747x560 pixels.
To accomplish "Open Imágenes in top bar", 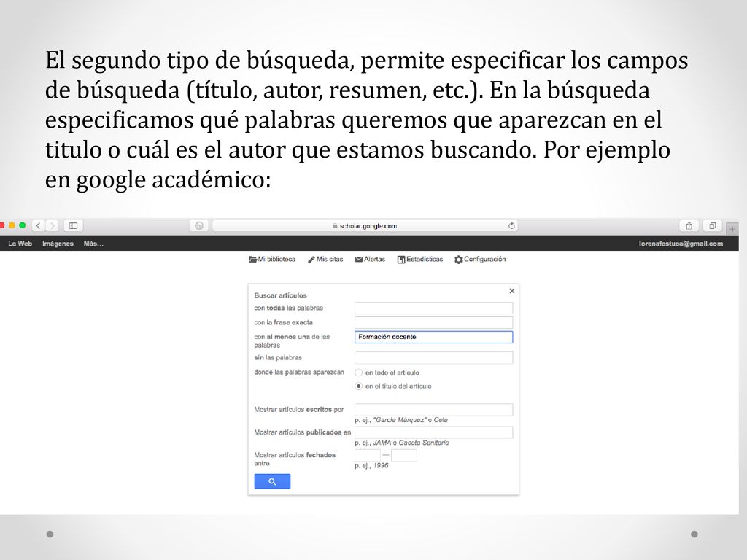I will [x=58, y=244].
